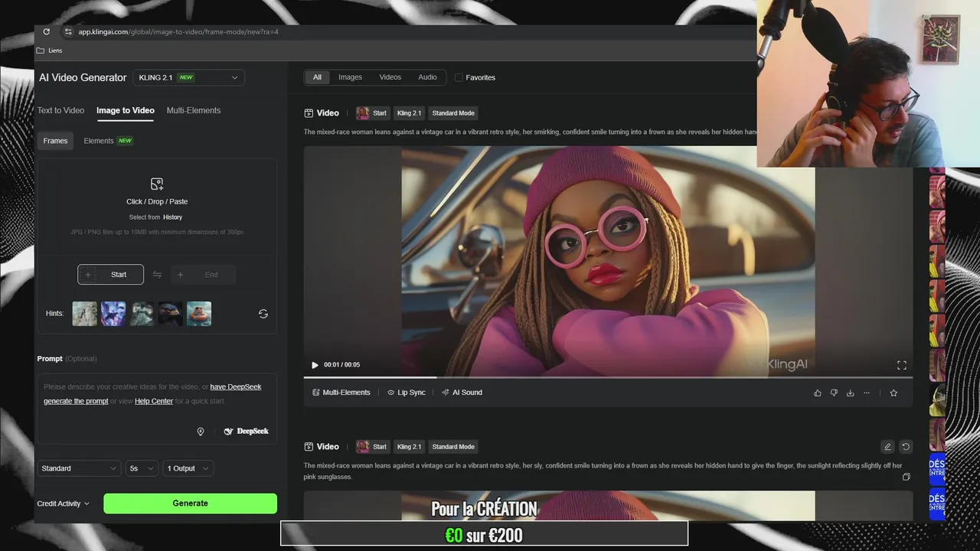
Task: Select the third hint thumbnail
Action: tap(142, 314)
